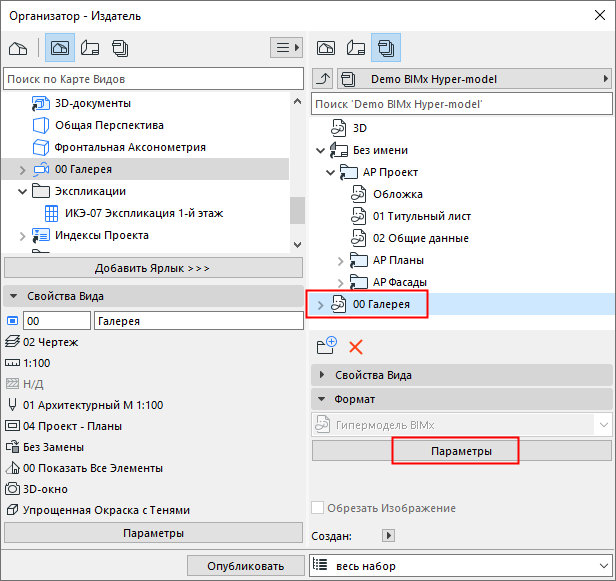
Task: Click the 1:100 scale row
Action: click(37, 363)
